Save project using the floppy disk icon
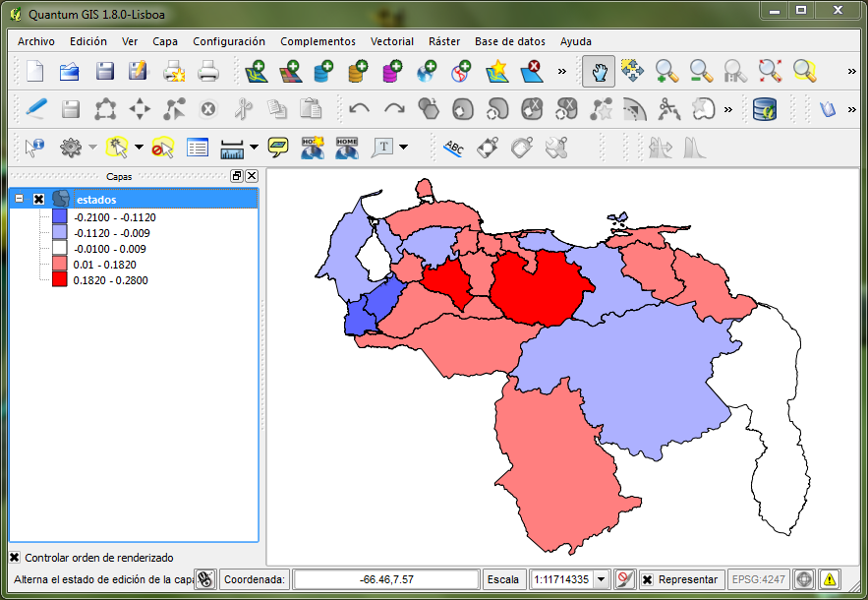 point(104,72)
